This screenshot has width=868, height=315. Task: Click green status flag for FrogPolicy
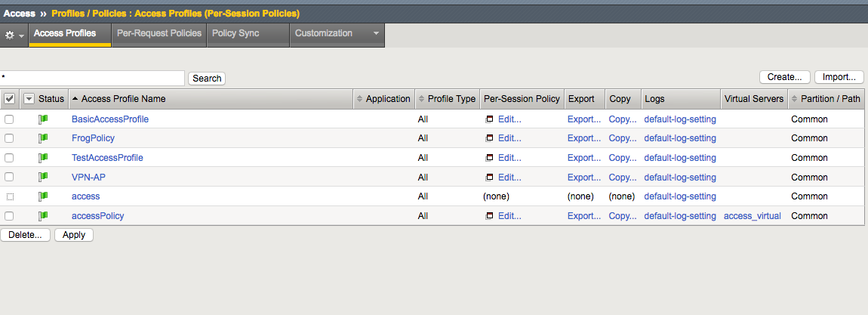[x=43, y=137]
